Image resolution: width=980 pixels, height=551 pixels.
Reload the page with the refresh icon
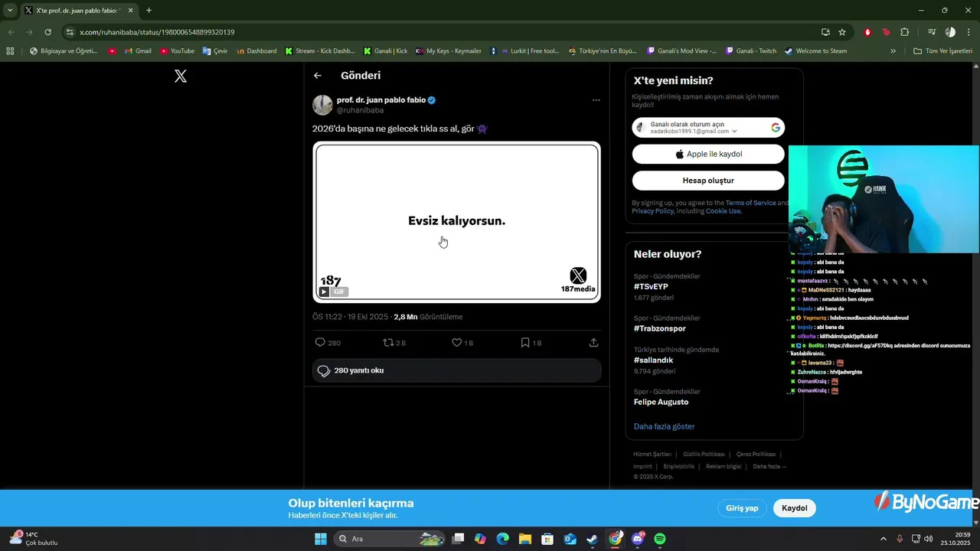pyautogui.click(x=47, y=32)
